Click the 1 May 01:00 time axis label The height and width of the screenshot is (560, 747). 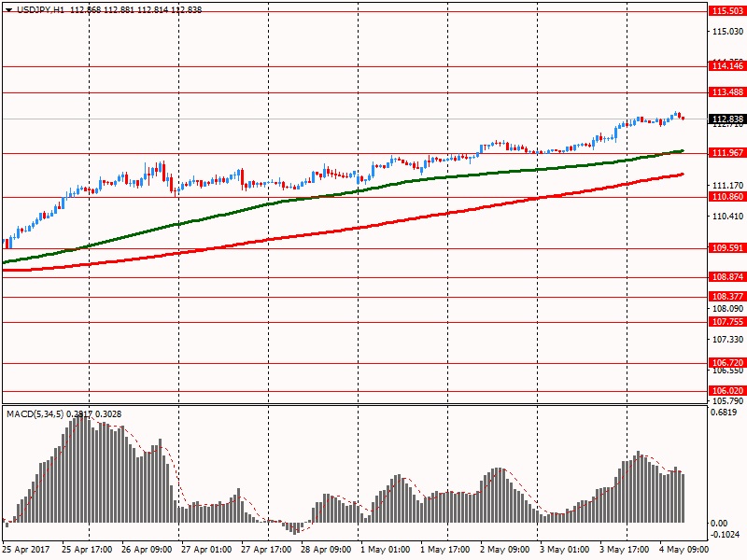click(385, 550)
